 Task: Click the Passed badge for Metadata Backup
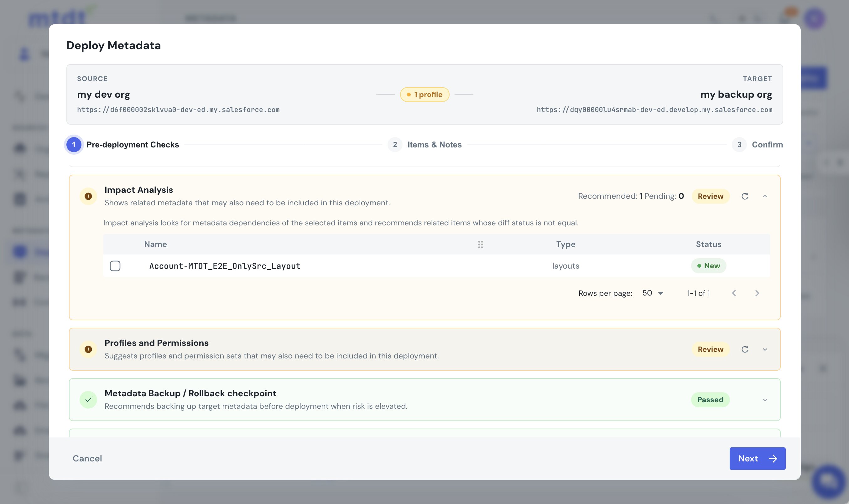click(x=710, y=400)
